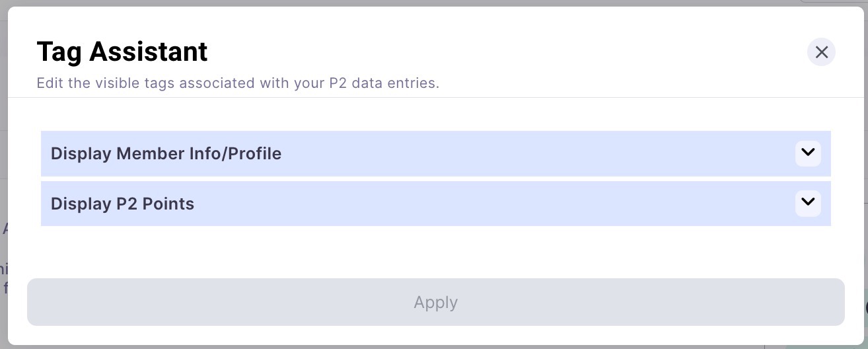Show tag options under Display Member Info/Profile
This screenshot has height=349, width=868.
pyautogui.click(x=436, y=153)
